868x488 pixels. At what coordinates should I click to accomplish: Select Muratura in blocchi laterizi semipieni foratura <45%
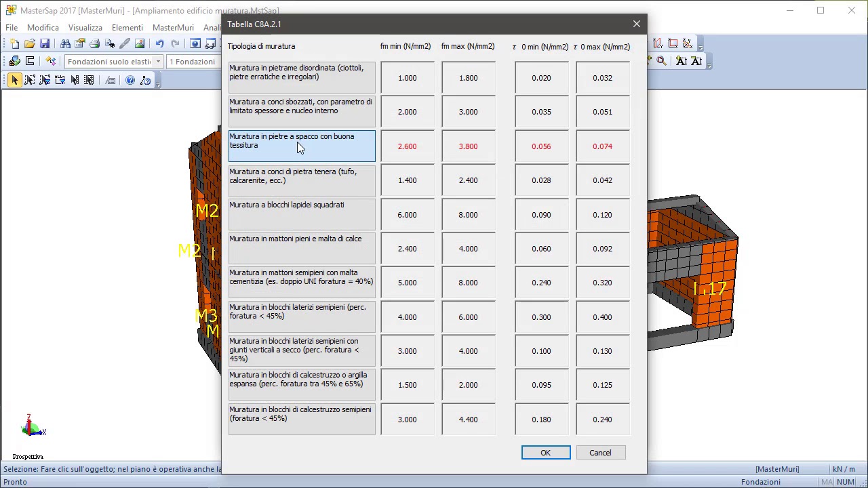tap(302, 317)
